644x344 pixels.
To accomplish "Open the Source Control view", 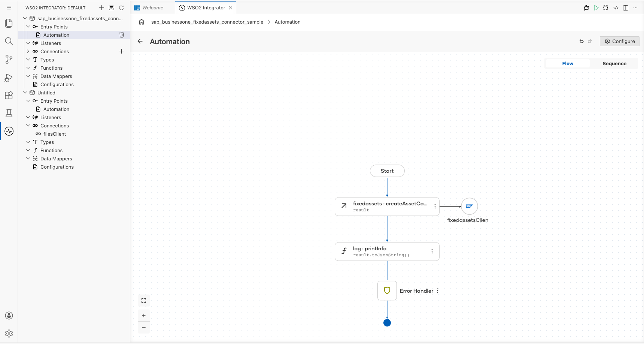I will click(9, 59).
